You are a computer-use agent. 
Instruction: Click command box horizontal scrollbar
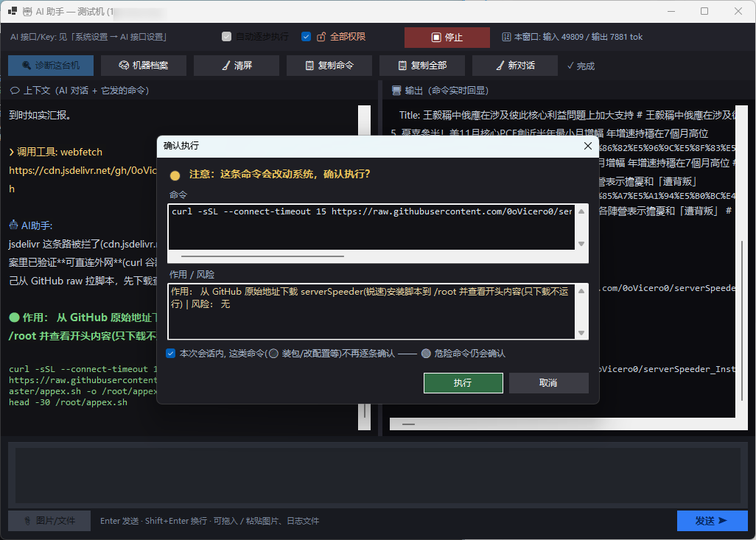click(262, 256)
